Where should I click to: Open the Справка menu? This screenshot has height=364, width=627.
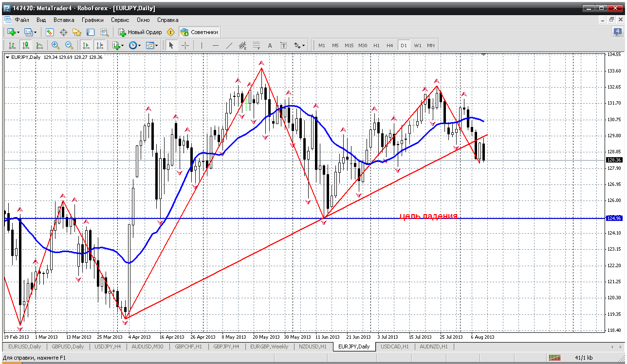coord(168,20)
